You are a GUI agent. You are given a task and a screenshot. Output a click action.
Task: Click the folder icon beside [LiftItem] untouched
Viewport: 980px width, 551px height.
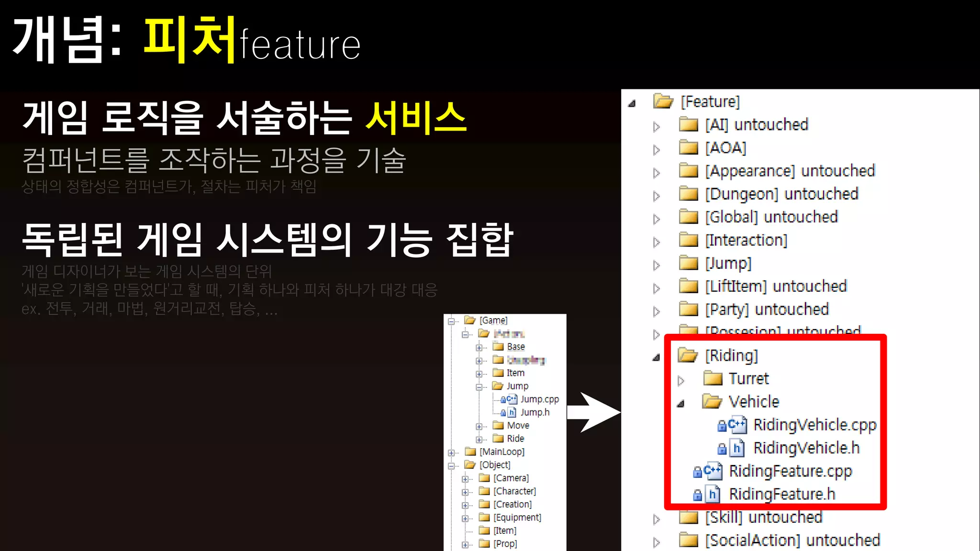pyautogui.click(x=689, y=286)
